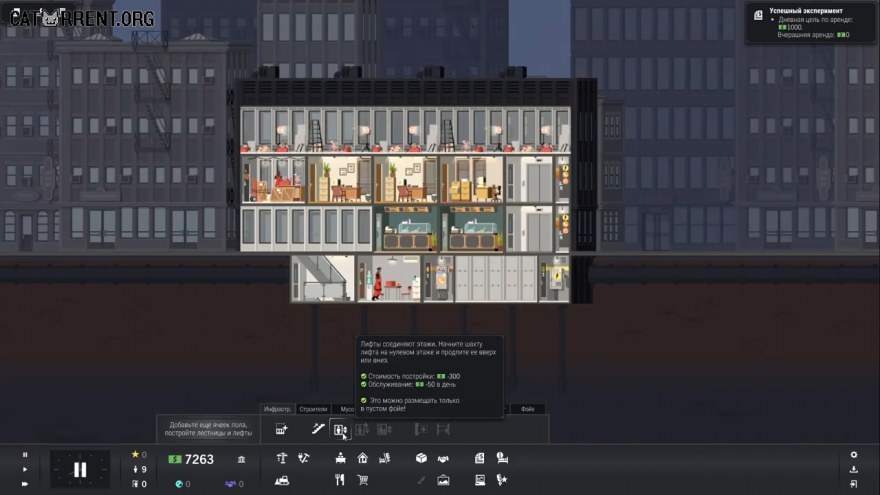This screenshot has width=880, height=495.
Task: Select the office with yellow filing boxes
Action: [x=472, y=180]
